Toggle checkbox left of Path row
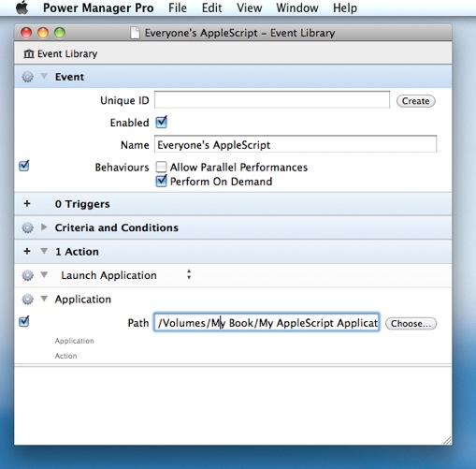This screenshot has height=469, width=476. point(24,321)
